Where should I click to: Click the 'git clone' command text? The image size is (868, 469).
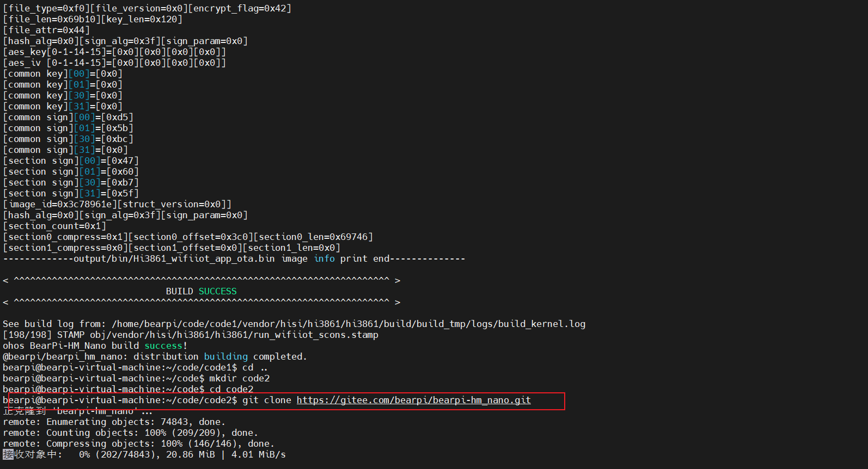[x=267, y=400]
